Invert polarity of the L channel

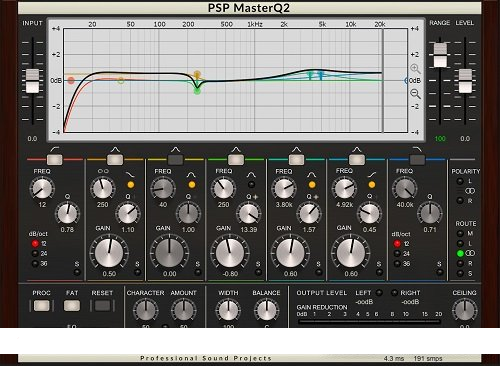pos(460,181)
